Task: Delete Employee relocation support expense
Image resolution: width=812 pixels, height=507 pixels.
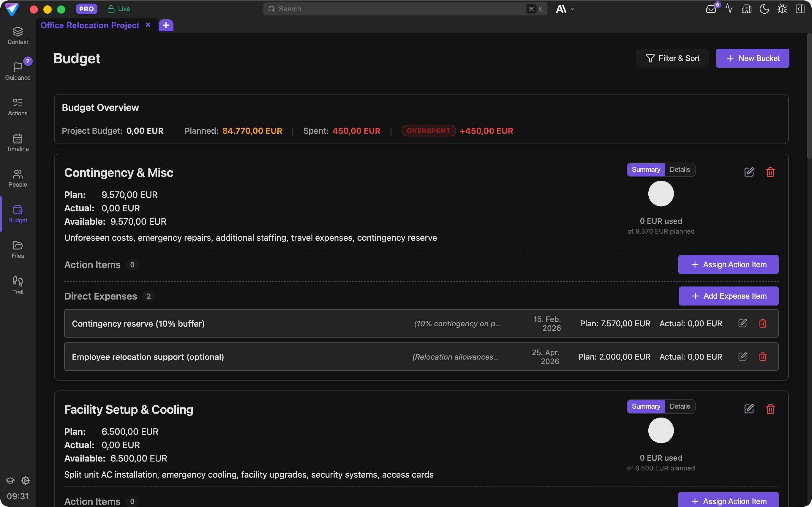Action: [762, 357]
